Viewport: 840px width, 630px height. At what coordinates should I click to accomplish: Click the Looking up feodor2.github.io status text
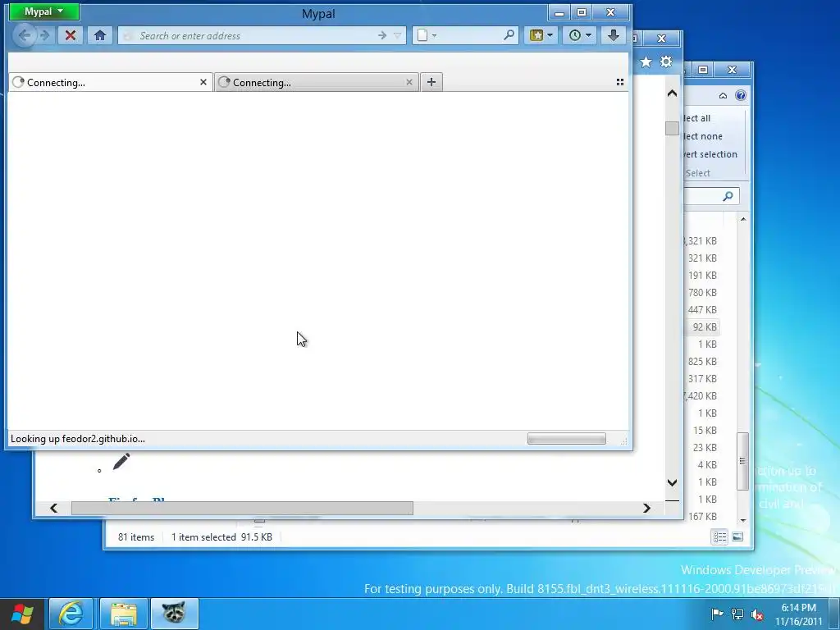pyautogui.click(x=78, y=439)
